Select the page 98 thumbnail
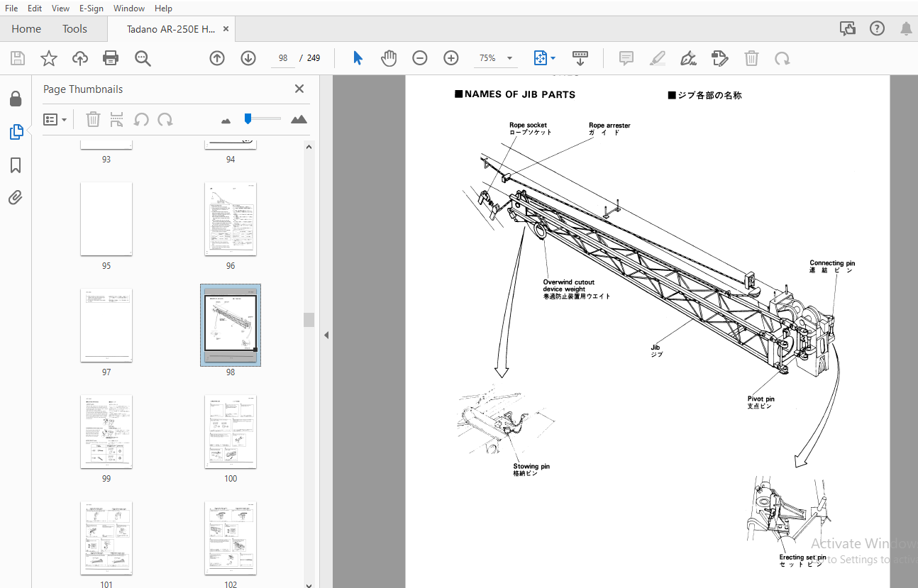This screenshot has height=588, width=918. 231,326
